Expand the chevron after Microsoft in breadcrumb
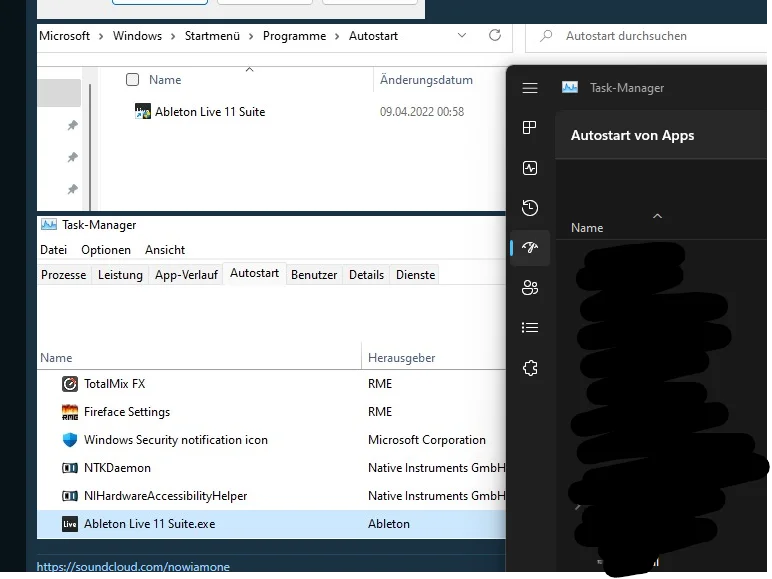The height and width of the screenshot is (579, 772). tap(101, 36)
